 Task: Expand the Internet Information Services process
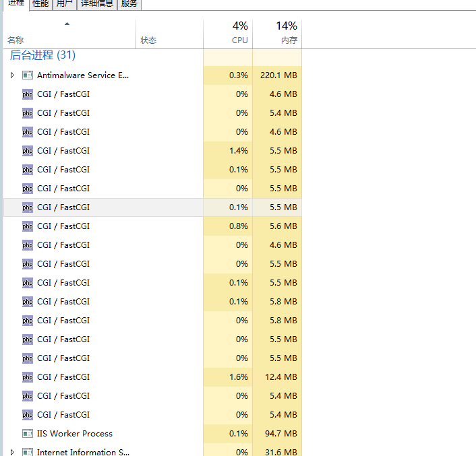(x=12, y=451)
